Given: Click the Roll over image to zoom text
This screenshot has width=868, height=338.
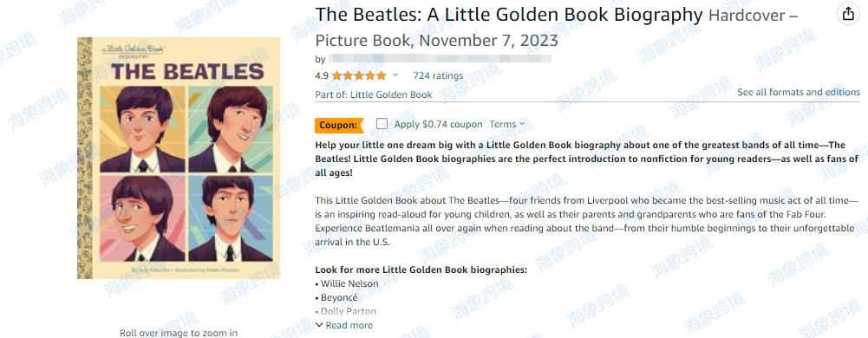Looking at the screenshot, I should pyautogui.click(x=179, y=333).
